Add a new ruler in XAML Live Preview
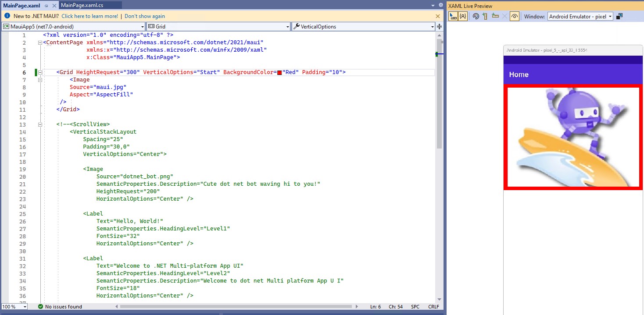The height and width of the screenshot is (315, 644). pyautogui.click(x=485, y=16)
